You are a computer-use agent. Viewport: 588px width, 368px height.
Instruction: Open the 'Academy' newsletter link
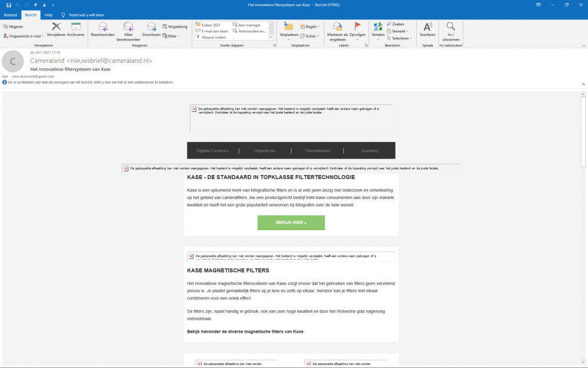click(x=370, y=151)
